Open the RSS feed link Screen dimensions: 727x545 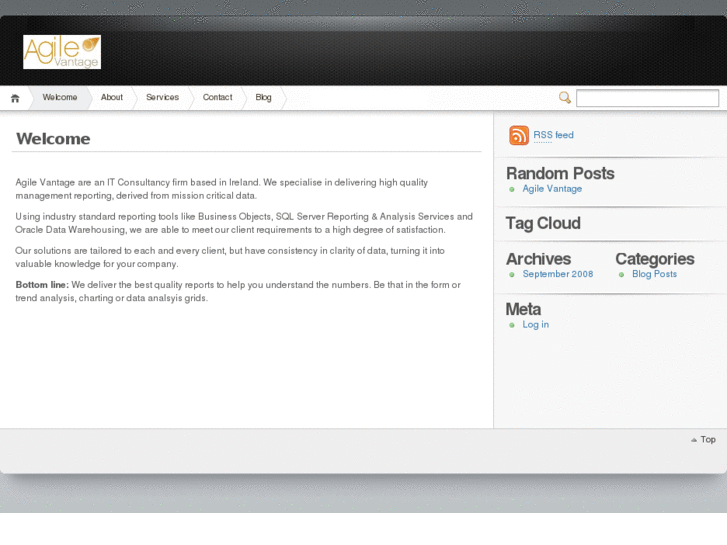(554, 135)
